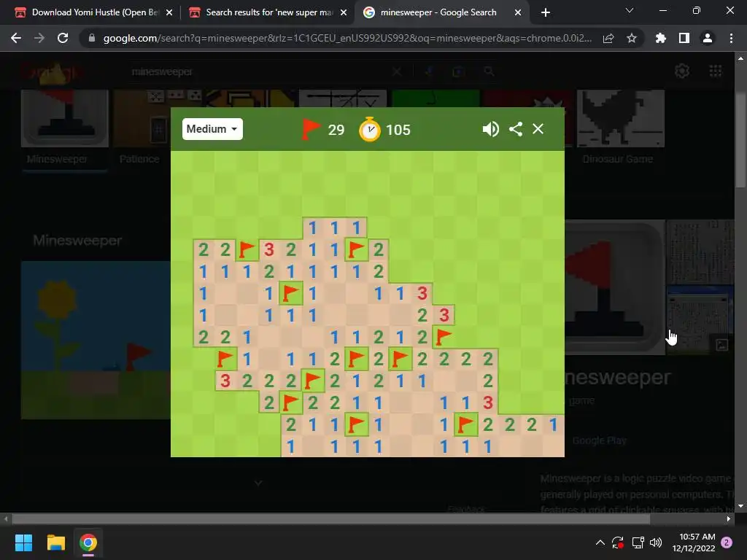Share this page from the address bar
The width and height of the screenshot is (747, 560).
click(x=608, y=38)
